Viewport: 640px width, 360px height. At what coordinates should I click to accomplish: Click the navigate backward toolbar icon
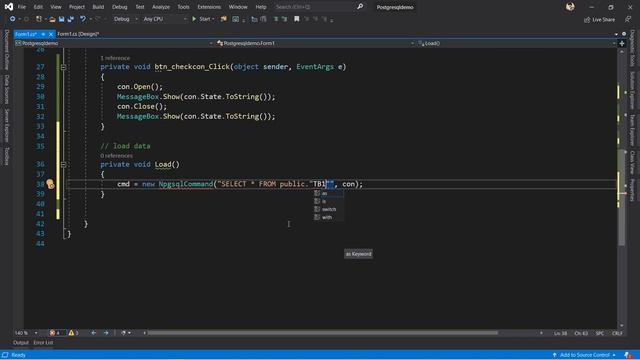[x=13, y=19]
